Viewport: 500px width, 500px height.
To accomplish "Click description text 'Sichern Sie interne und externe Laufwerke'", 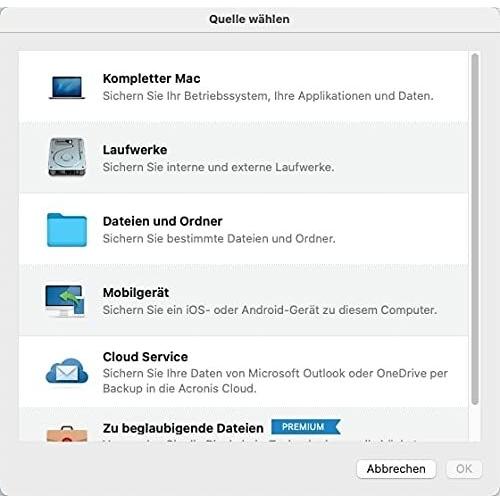I will click(x=218, y=167).
